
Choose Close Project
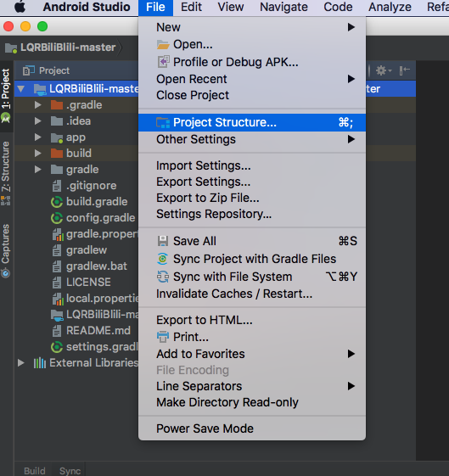click(252, 95)
